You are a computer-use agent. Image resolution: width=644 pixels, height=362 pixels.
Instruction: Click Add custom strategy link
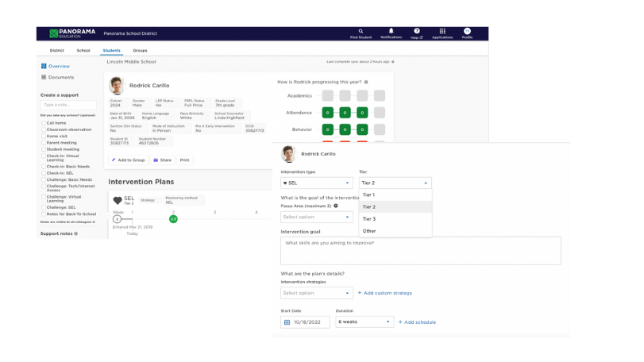tap(385, 293)
